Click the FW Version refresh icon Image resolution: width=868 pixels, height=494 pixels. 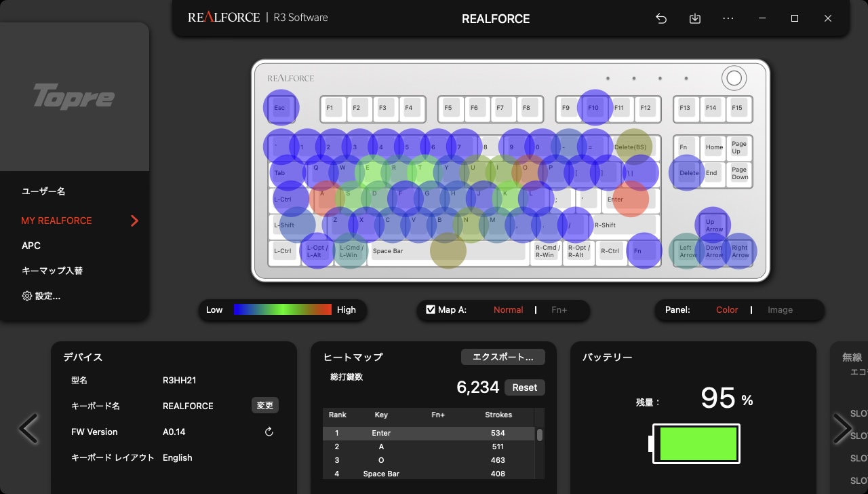268,432
